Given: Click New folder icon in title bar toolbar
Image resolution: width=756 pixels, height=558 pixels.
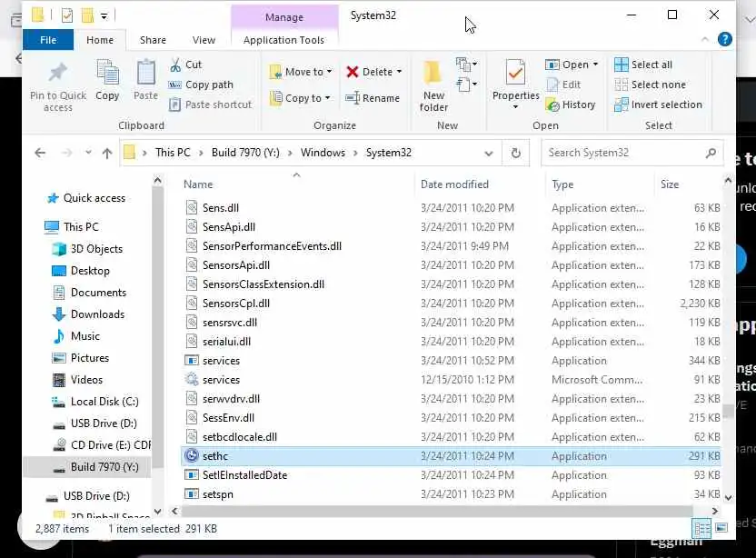Looking at the screenshot, I should coord(87,15).
